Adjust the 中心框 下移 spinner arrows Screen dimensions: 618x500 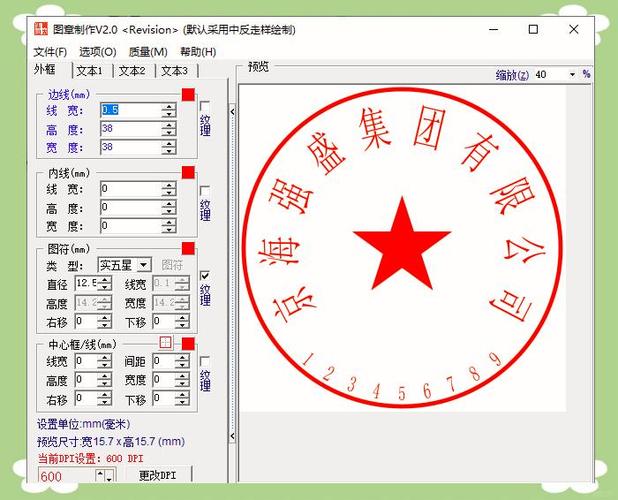182,399
